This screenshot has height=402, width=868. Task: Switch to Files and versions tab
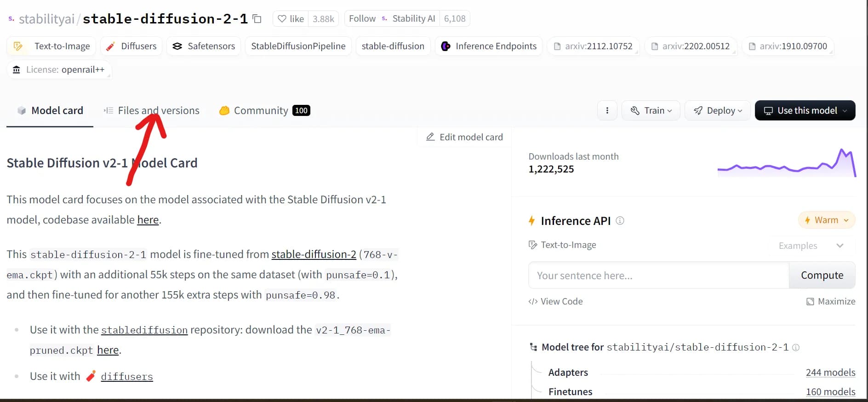pyautogui.click(x=152, y=110)
